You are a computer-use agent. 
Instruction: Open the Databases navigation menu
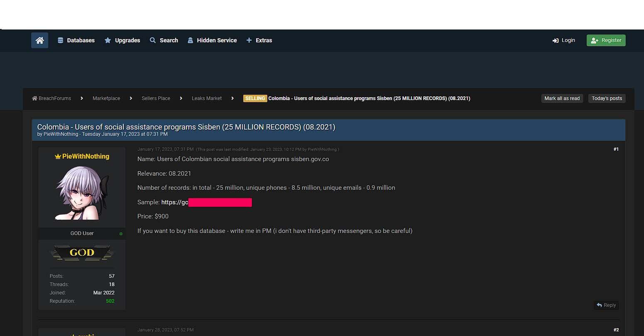(81, 40)
